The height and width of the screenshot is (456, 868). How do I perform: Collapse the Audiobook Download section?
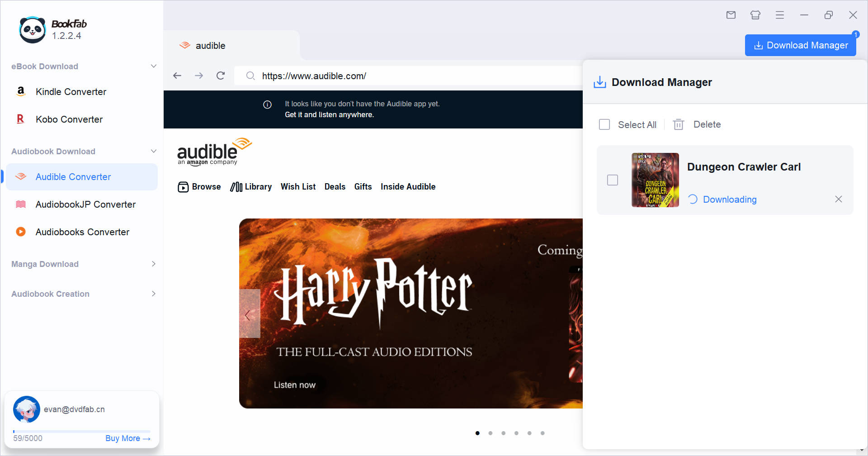coord(153,152)
